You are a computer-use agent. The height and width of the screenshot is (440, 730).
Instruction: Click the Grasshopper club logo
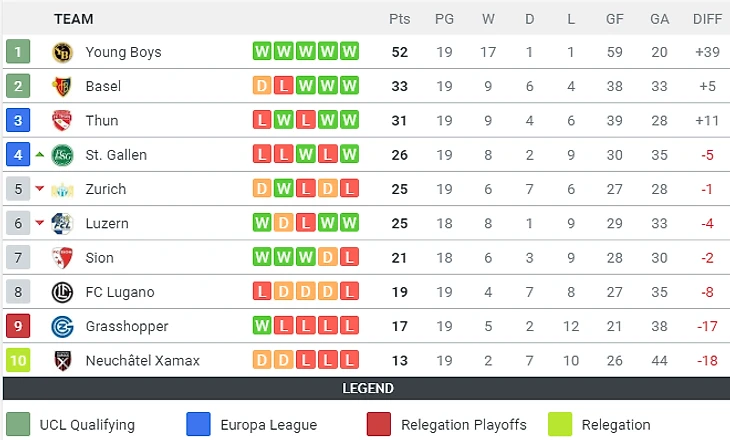63,326
